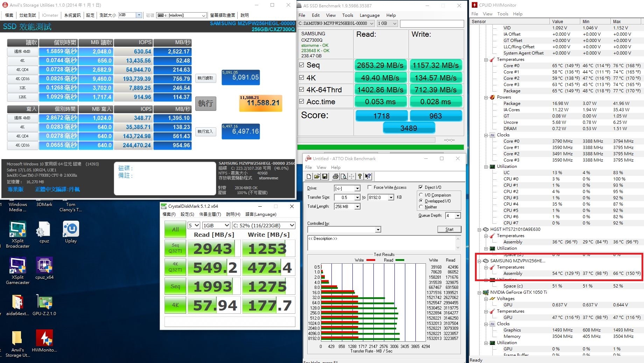Viewport: 644px width, 363px height.
Task: Collapse the SAMSUNG MZVPW256HE tree node in HWMonitor
Action: [479, 261]
